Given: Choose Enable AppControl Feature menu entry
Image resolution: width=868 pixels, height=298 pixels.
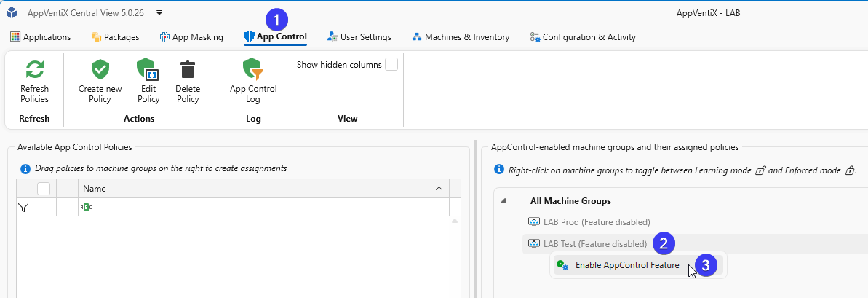Looking at the screenshot, I should (638, 265).
